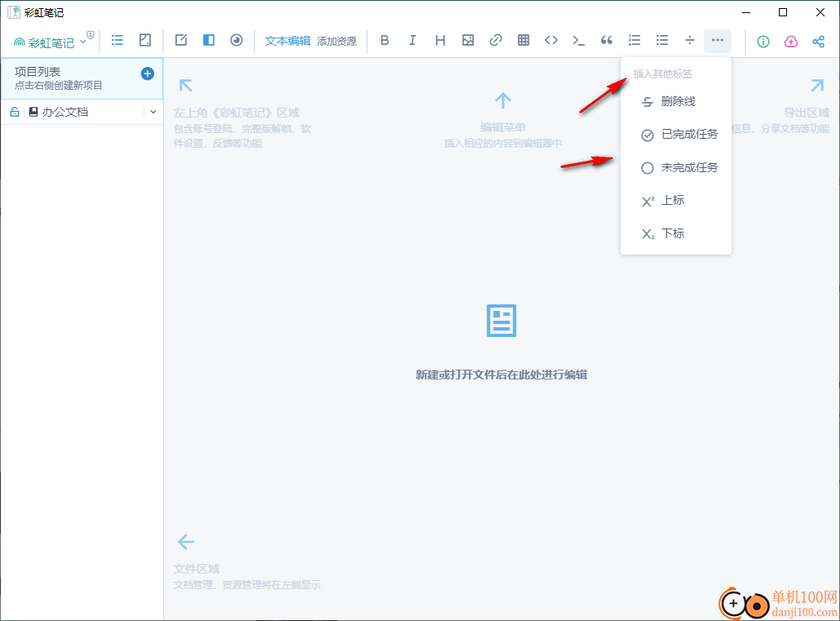The width and height of the screenshot is (840, 621).
Task: Switch to edit-only mode icon
Action: click(x=181, y=40)
